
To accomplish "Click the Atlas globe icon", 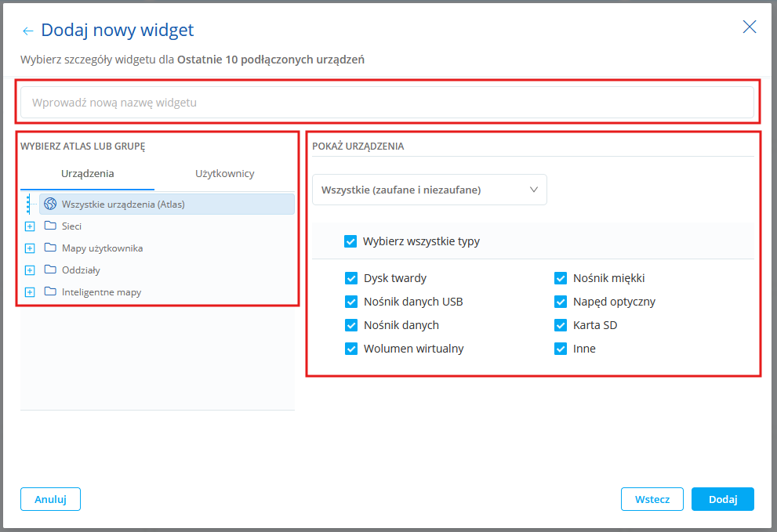I will pyautogui.click(x=50, y=204).
